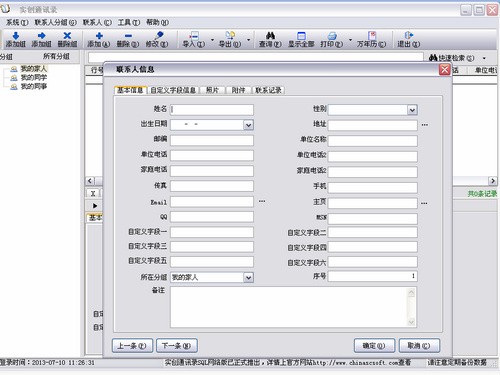500x375 pixels.
Task: Click the 修改 edit contact icon
Action: pos(159,35)
